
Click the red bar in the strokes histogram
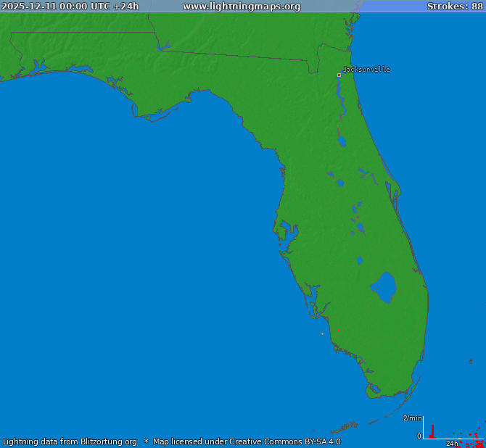432,431
